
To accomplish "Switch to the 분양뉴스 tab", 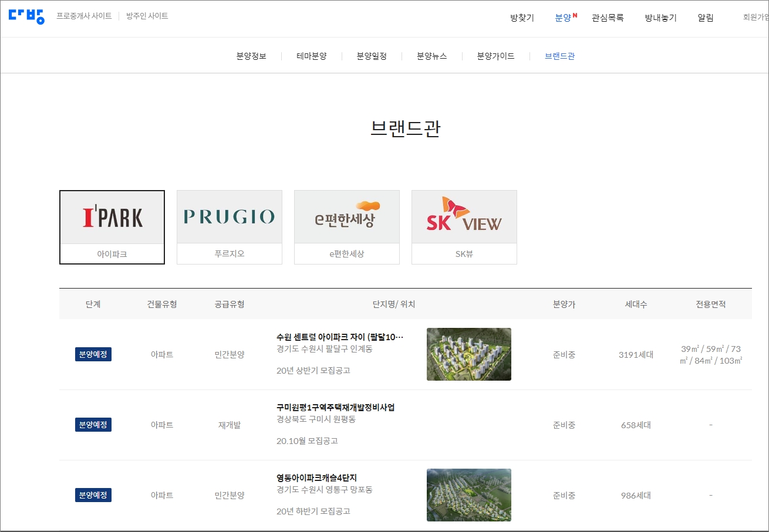I will [x=432, y=56].
